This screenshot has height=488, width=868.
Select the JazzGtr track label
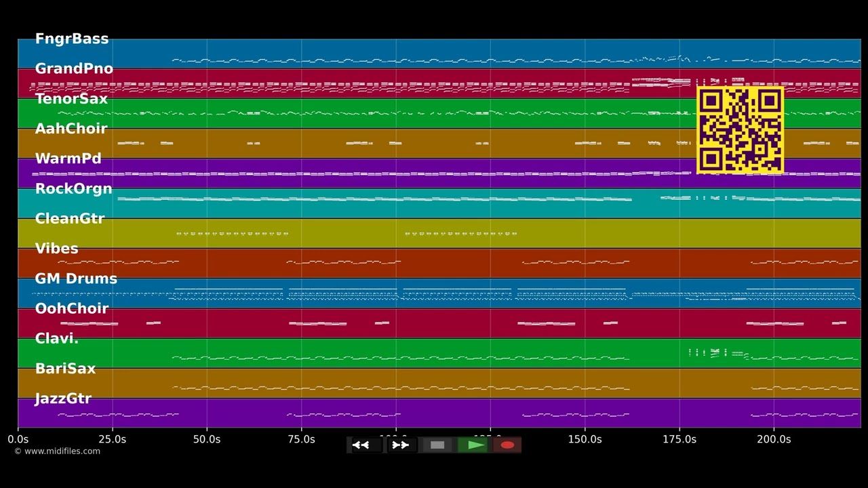tap(63, 399)
